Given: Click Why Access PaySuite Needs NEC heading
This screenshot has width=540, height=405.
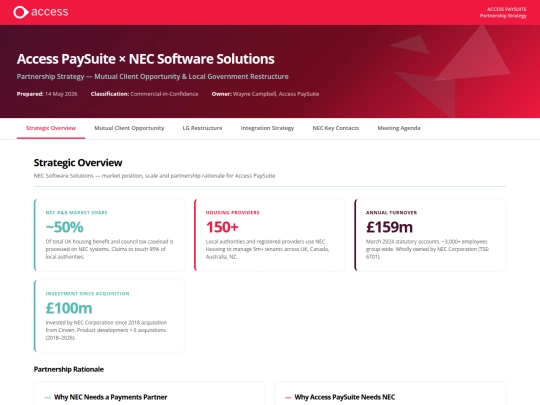Looking at the screenshot, I should pyautogui.click(x=344, y=397).
